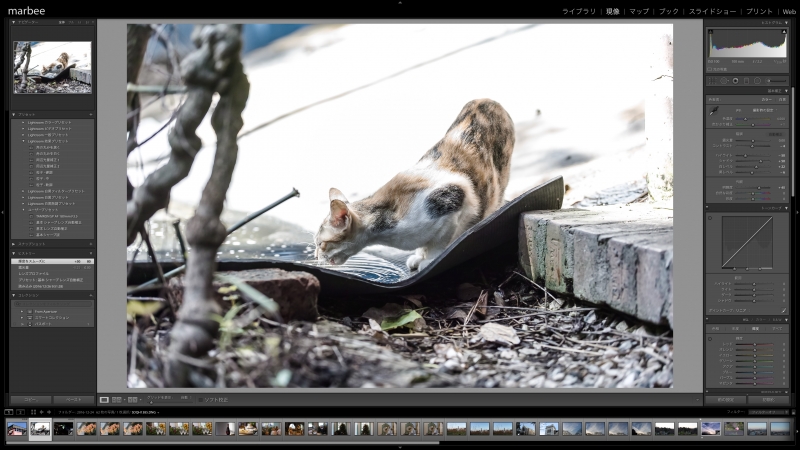Open the filmstrip フィルター dropdown
Viewport: 800px width, 450px height.
point(770,411)
